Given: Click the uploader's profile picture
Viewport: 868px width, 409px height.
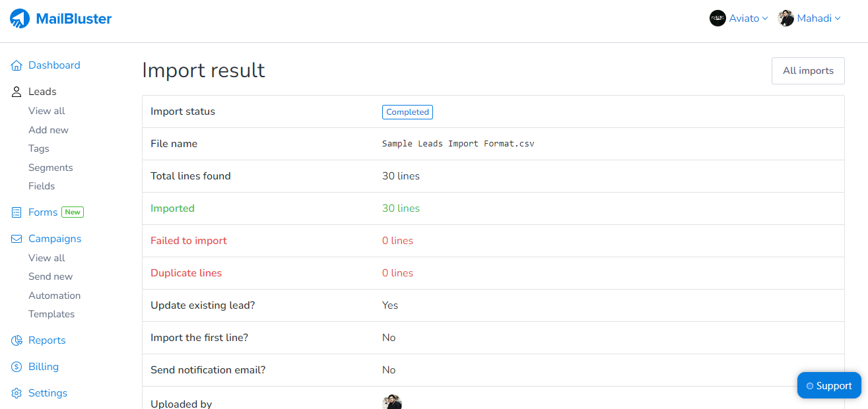Looking at the screenshot, I should coord(392,402).
